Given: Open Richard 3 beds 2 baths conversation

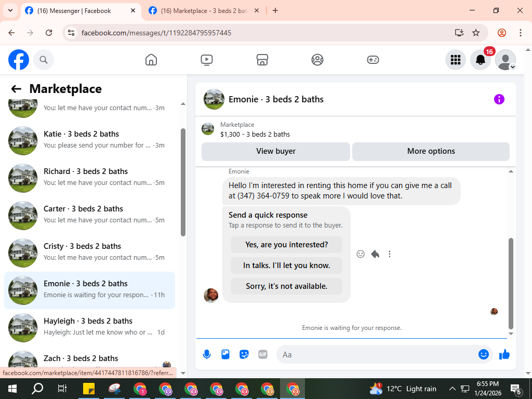Looking at the screenshot, I should point(89,178).
